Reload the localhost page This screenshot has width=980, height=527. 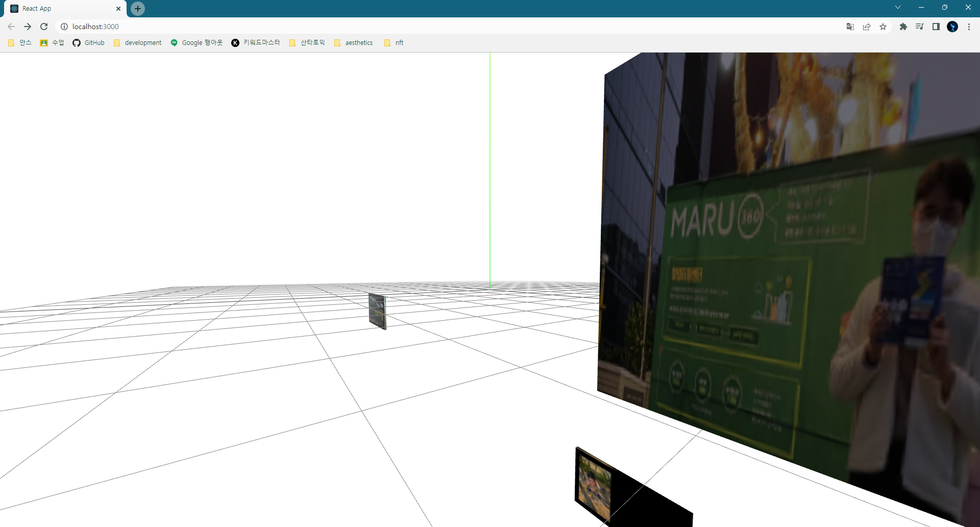[x=44, y=27]
